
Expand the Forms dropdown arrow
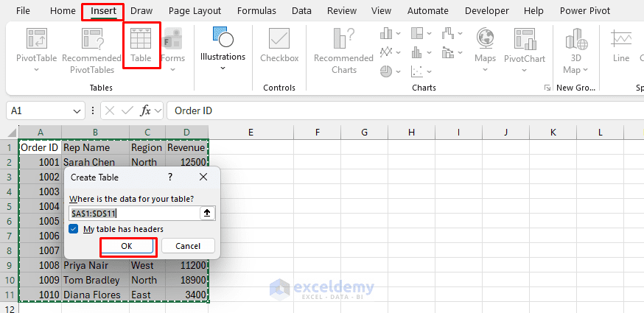pos(172,69)
